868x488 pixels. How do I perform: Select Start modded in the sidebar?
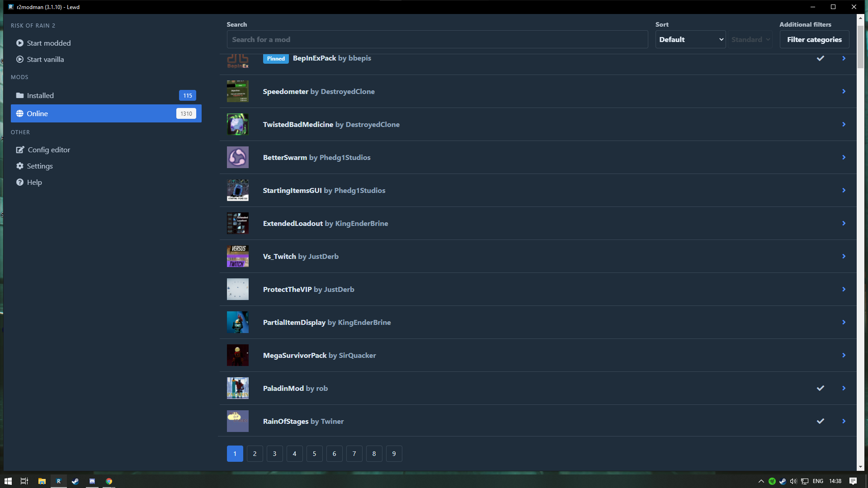pyautogui.click(x=48, y=43)
